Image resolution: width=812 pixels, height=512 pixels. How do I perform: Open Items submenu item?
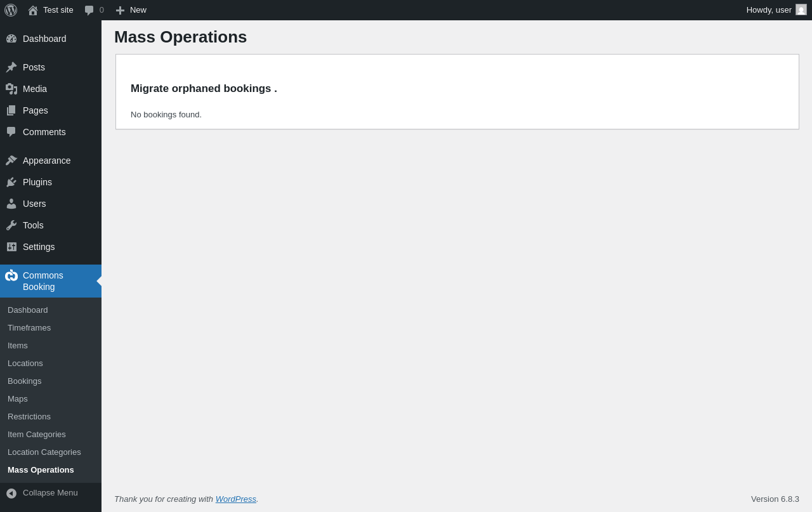(18, 346)
